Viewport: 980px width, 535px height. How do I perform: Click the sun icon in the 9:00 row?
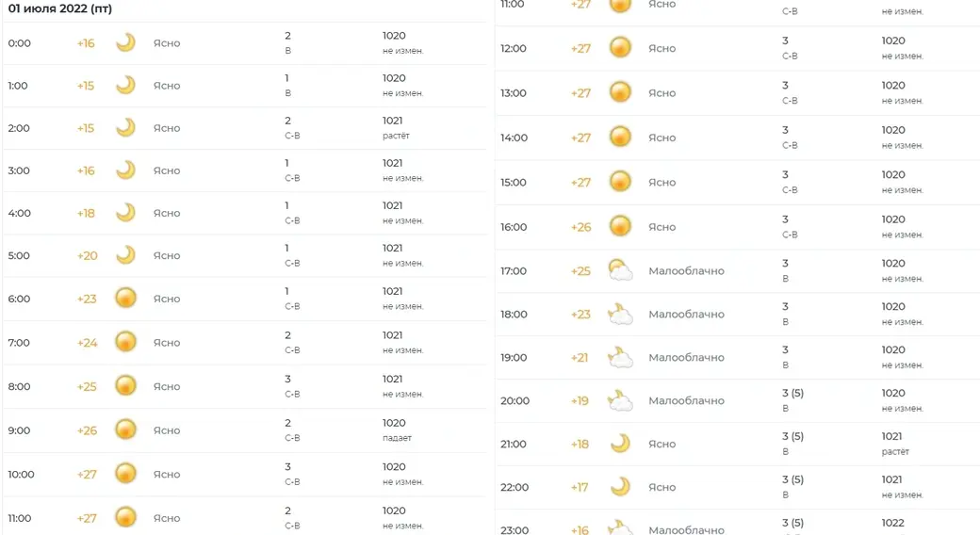pyautogui.click(x=125, y=430)
